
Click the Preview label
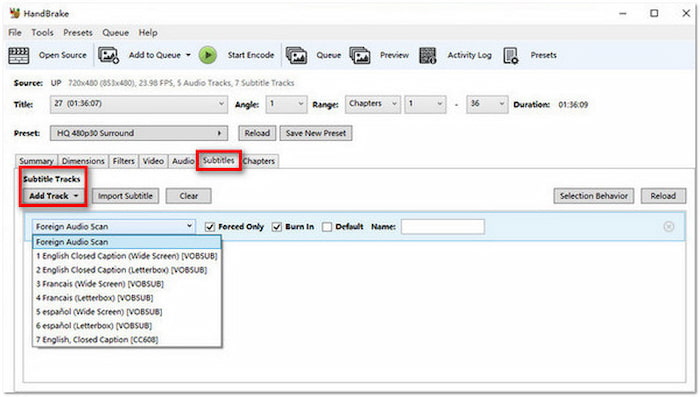[x=394, y=55]
